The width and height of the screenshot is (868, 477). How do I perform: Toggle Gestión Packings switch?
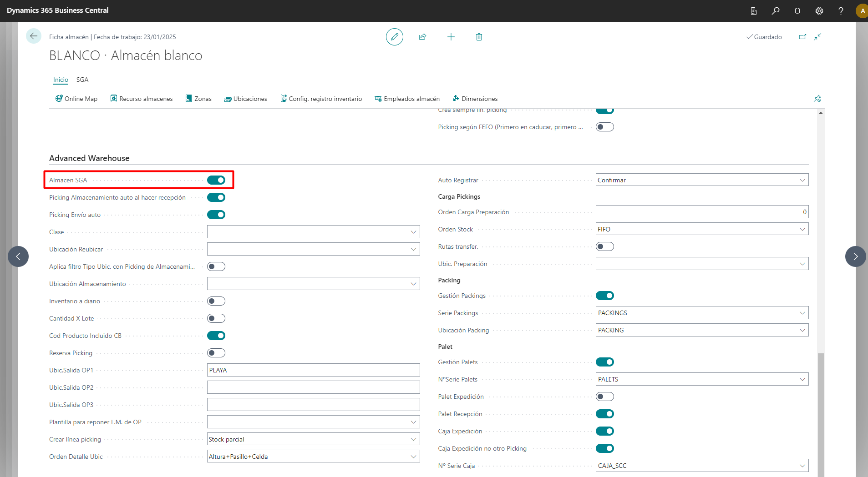(605, 296)
